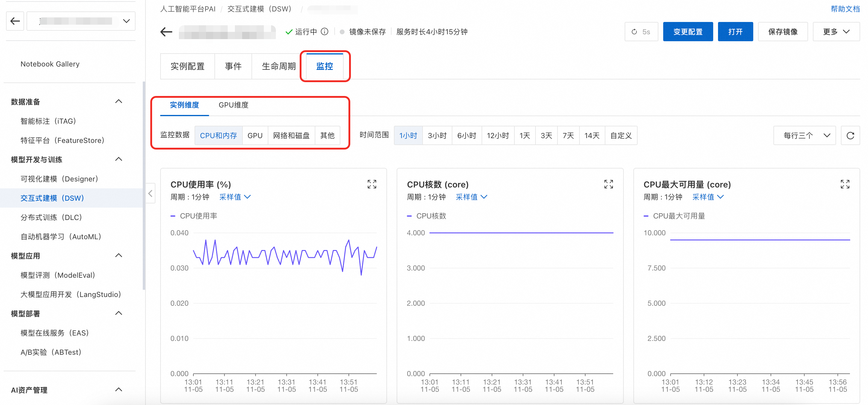The width and height of the screenshot is (868, 405).
Task: Open the 生命周期 tab
Action: (x=278, y=66)
